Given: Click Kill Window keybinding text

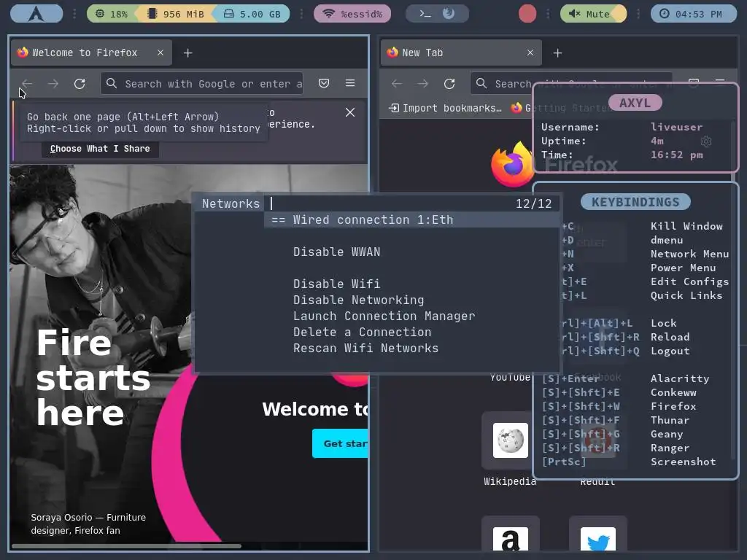Looking at the screenshot, I should [x=686, y=226].
